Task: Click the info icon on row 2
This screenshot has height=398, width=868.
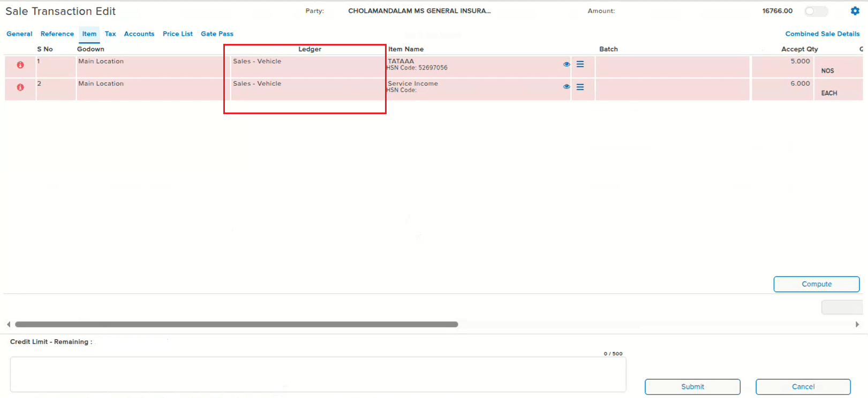Action: click(x=20, y=87)
